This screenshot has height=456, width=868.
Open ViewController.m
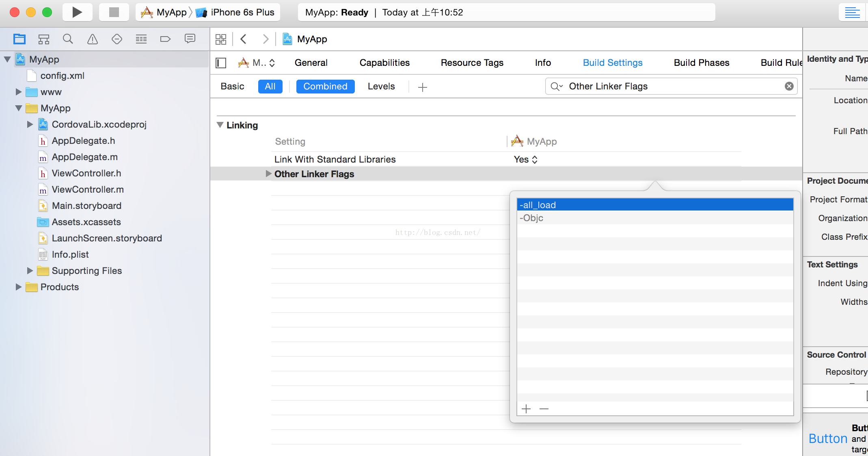tap(87, 189)
